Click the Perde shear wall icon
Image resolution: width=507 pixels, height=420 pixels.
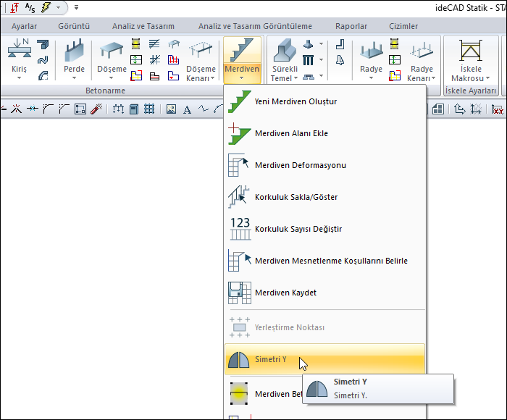[x=75, y=50]
